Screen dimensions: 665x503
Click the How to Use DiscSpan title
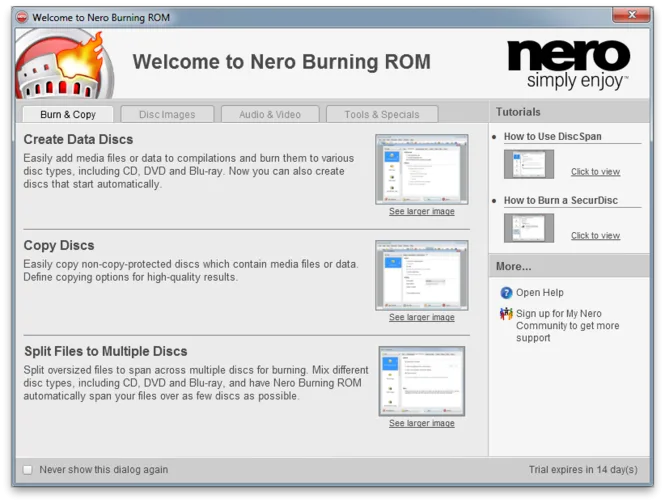553,137
